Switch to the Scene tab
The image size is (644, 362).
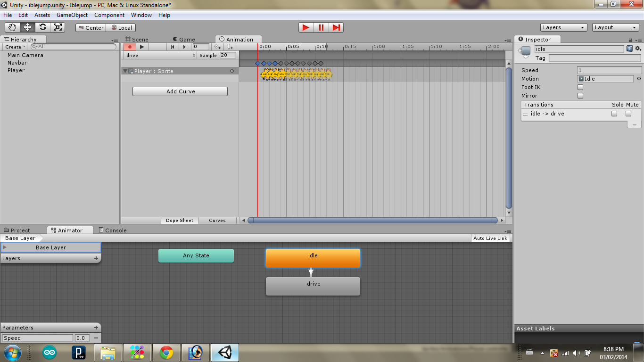coord(137,40)
